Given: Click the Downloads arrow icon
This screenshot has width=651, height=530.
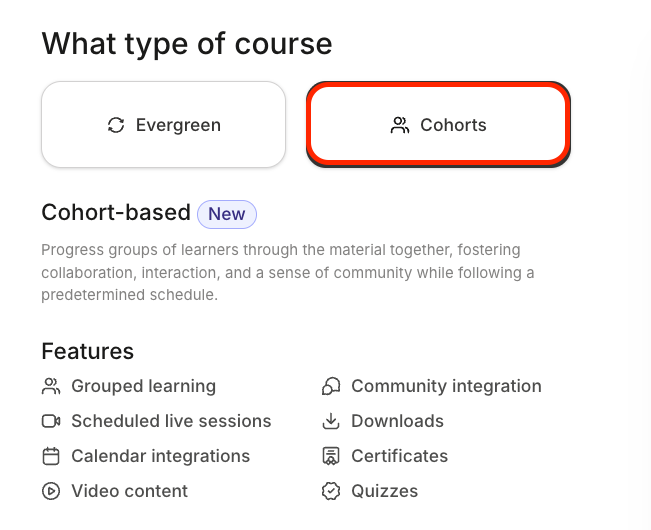Looking at the screenshot, I should coord(331,421).
